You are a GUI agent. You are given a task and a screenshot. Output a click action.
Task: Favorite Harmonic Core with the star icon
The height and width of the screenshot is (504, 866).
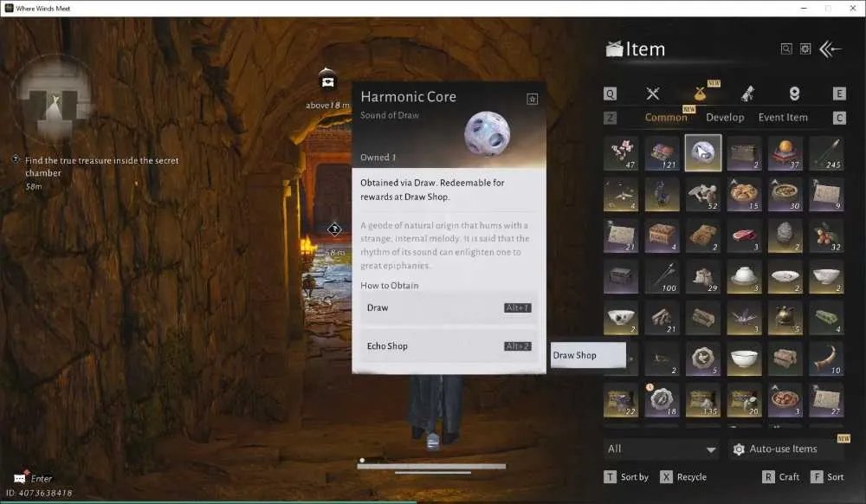pyautogui.click(x=532, y=99)
